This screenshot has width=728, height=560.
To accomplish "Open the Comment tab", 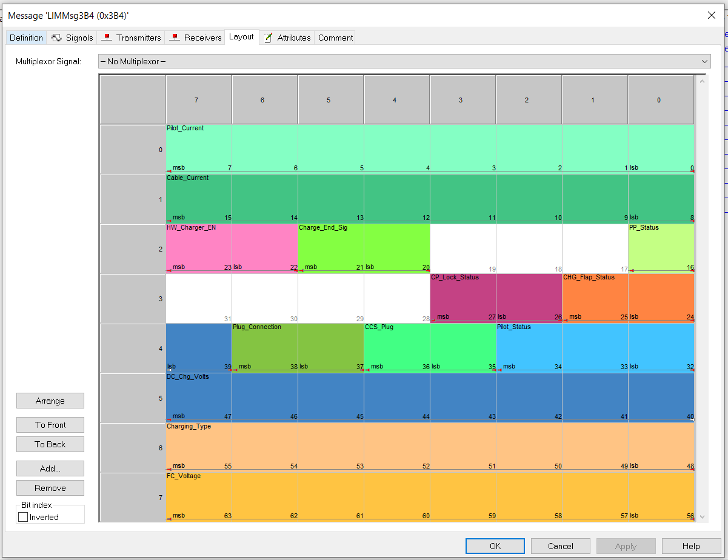I will tap(335, 38).
